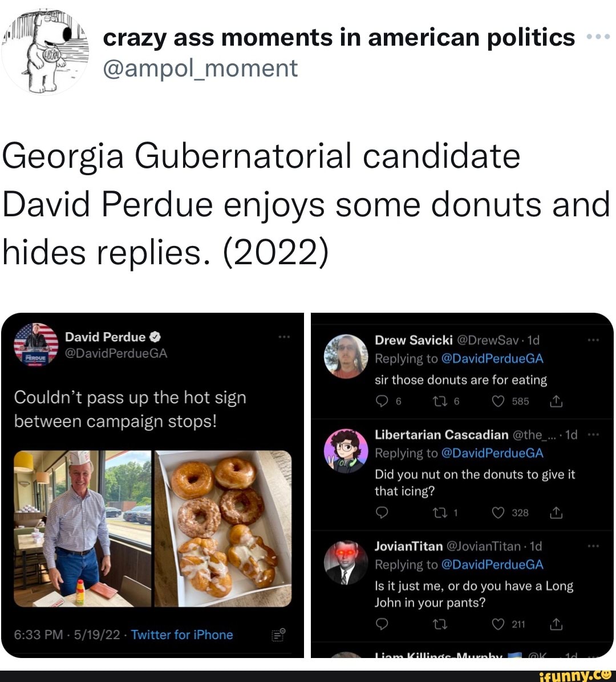Like Drew Savicki's reply with 585 likes
Viewport: 616px width, 682px height.
[x=499, y=402]
